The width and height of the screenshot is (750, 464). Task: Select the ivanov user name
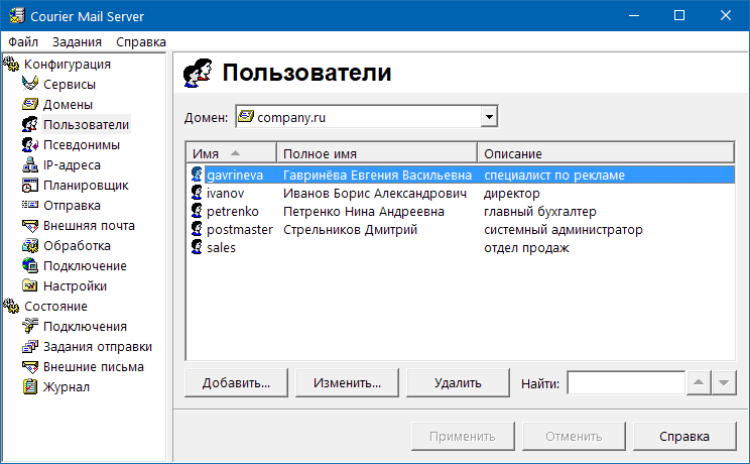pos(225,193)
